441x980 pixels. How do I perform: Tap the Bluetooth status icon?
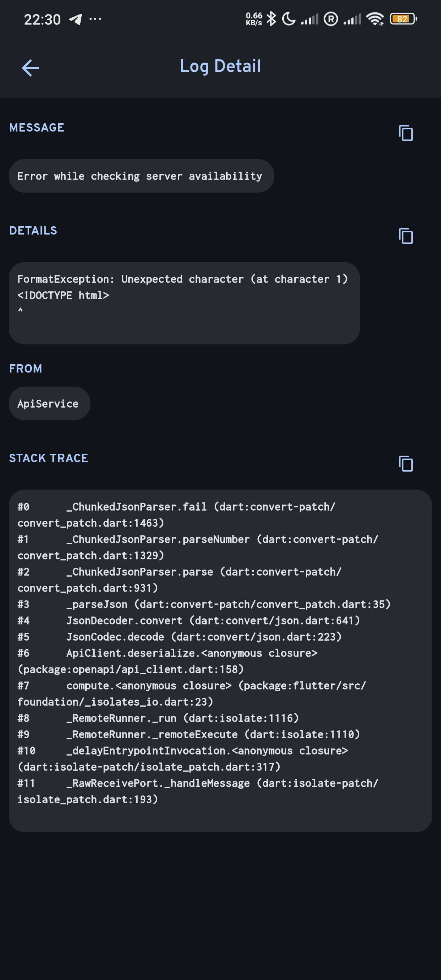click(271, 19)
